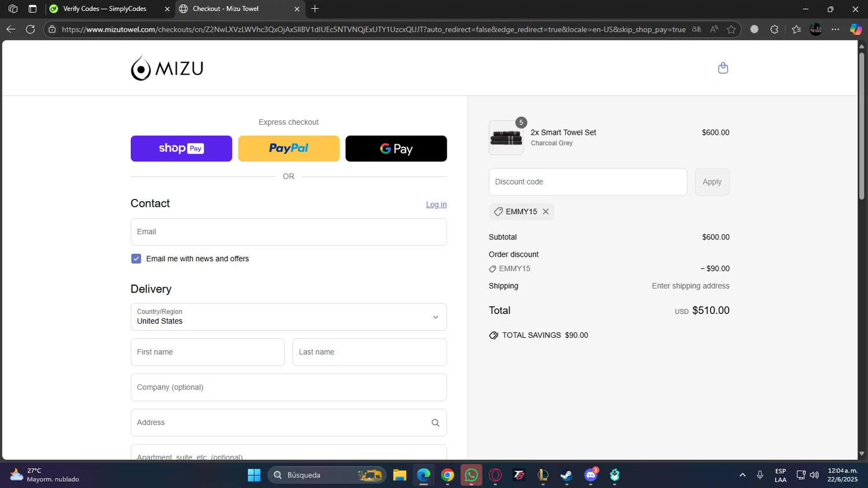This screenshot has height=488, width=868.
Task: Open browser extensions puzzle icon
Action: [774, 29]
